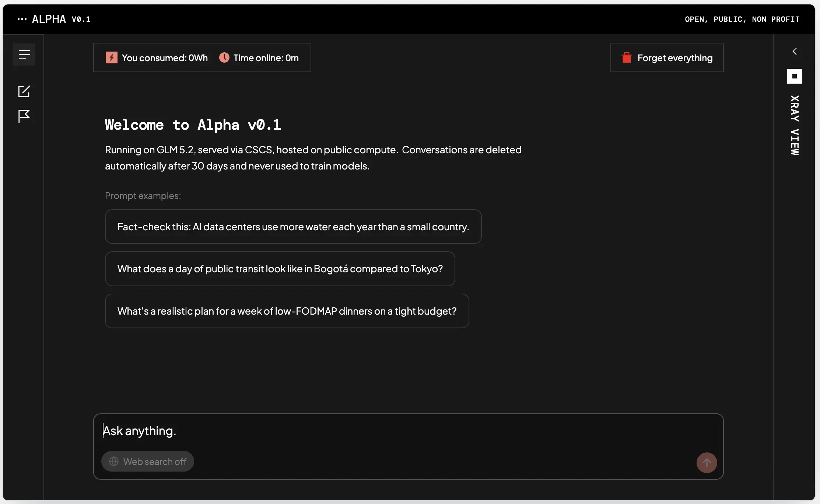Click the Time online: 0m text
This screenshot has width=820, height=504.
[266, 58]
